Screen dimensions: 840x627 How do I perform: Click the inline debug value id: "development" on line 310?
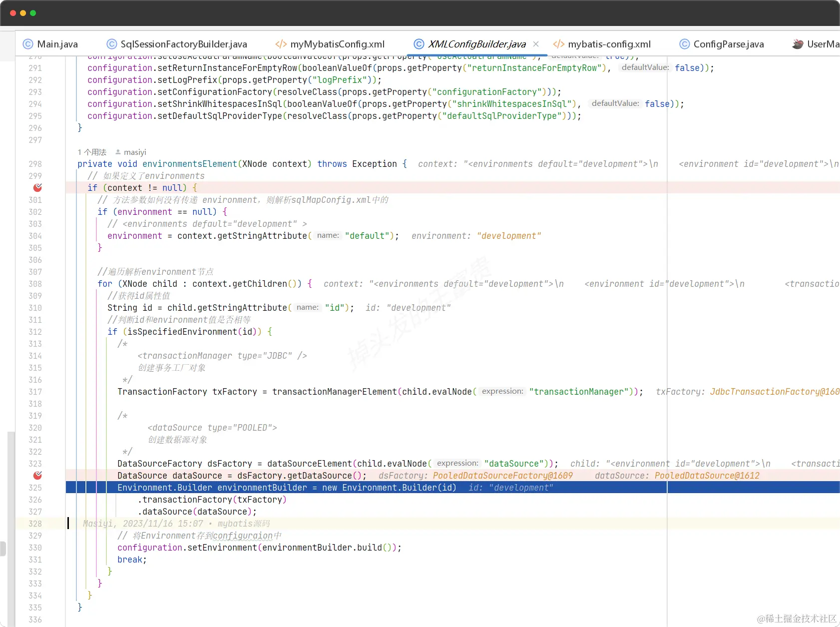point(408,308)
